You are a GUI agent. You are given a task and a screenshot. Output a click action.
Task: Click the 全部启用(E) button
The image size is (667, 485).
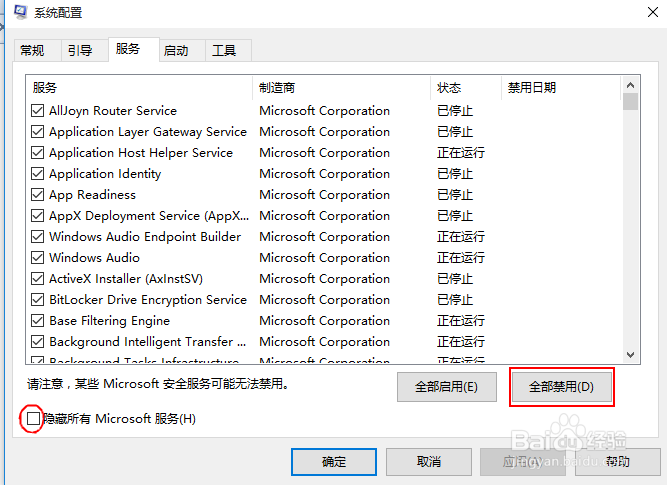446,387
